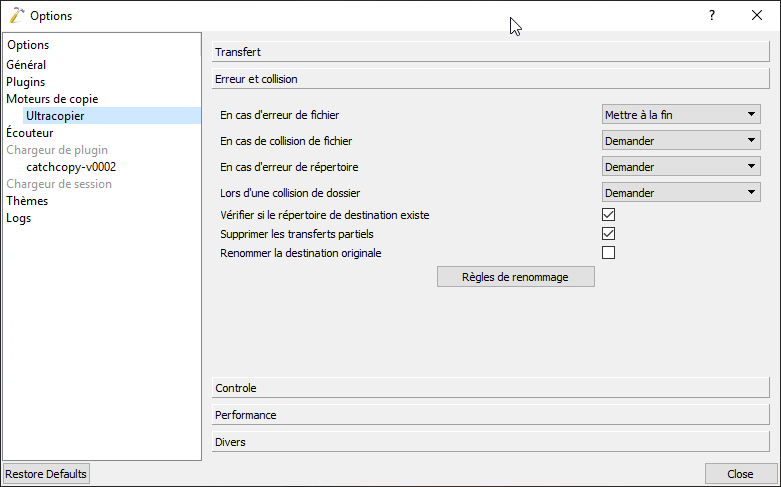This screenshot has height=487, width=781.
Task: Open the 'En cas de collision de fichier' dropdown
Action: [682, 141]
